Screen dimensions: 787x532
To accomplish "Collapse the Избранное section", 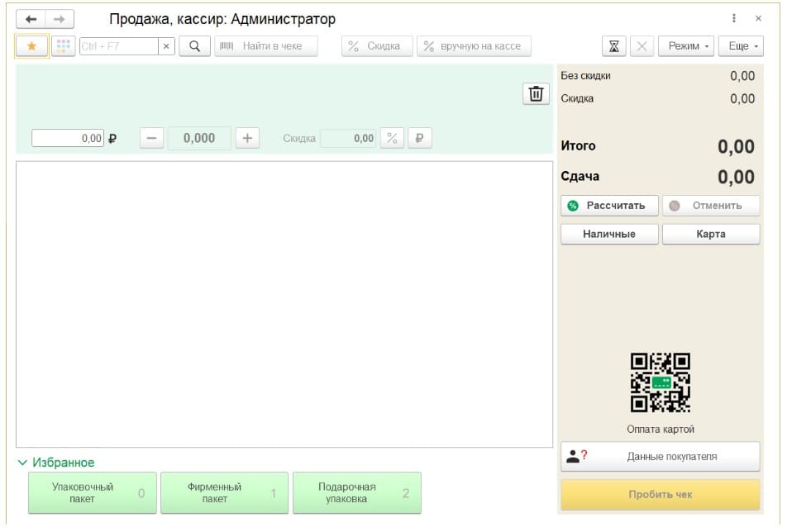I will point(23,463).
